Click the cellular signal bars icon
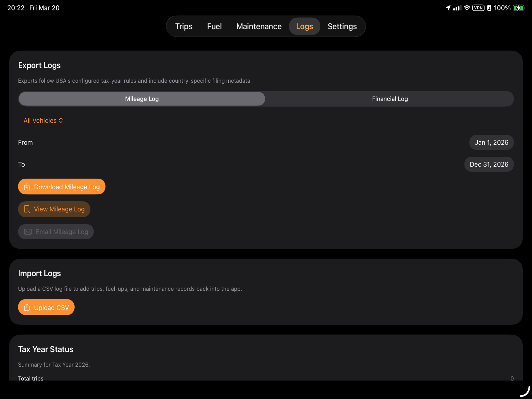532x399 pixels. coord(457,8)
